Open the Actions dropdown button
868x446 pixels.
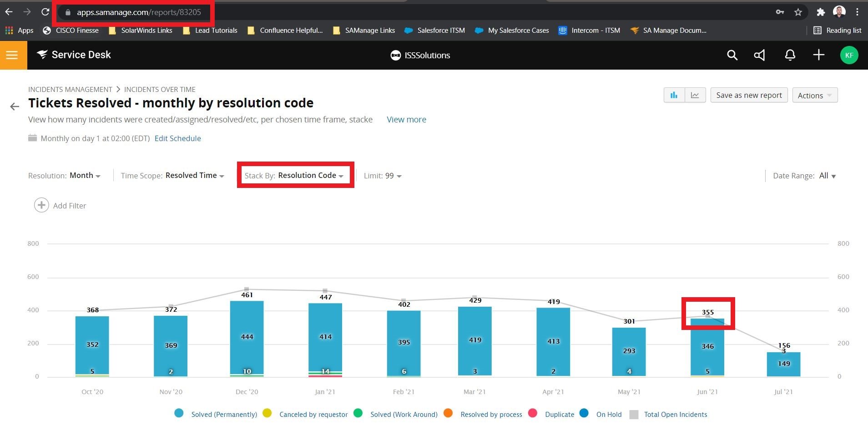[x=815, y=95]
